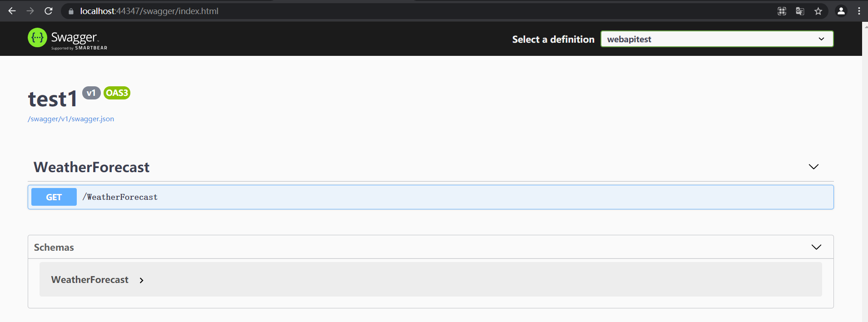Click the lock icon in the address bar

(71, 11)
